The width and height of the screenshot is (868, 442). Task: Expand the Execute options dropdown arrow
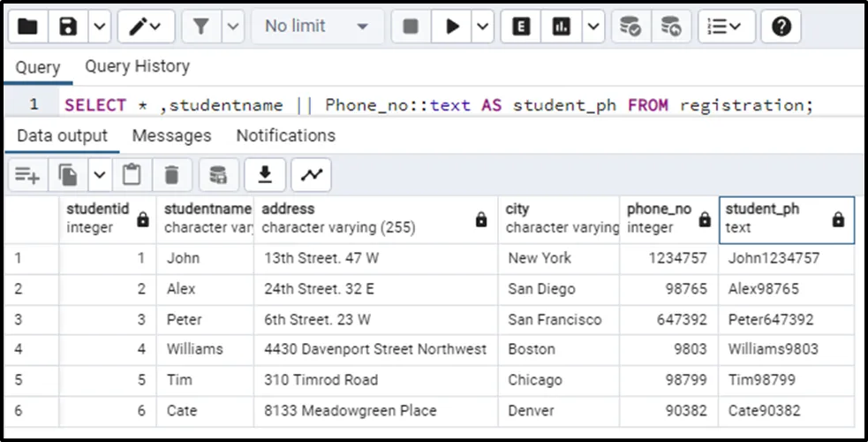coord(482,27)
